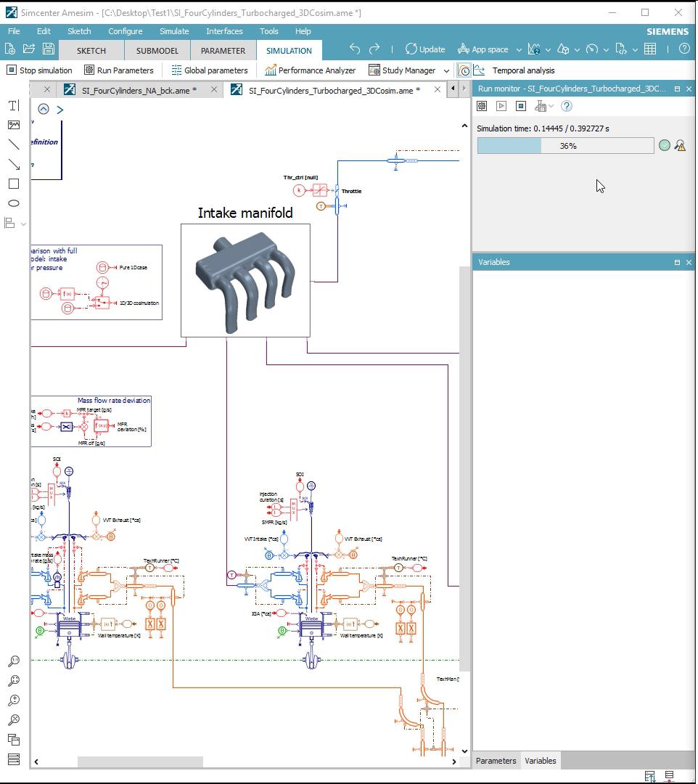Image resolution: width=698 pixels, height=784 pixels.
Task: Open the Study Manager
Action: (x=403, y=70)
